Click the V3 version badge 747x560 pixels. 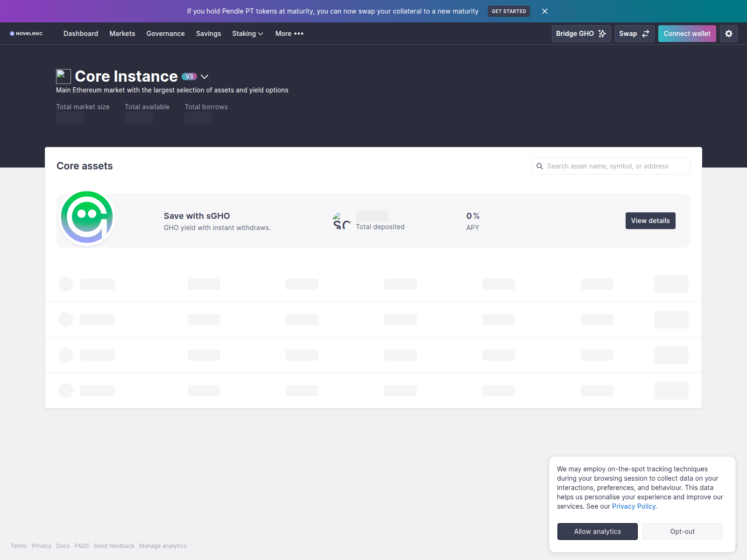click(189, 77)
